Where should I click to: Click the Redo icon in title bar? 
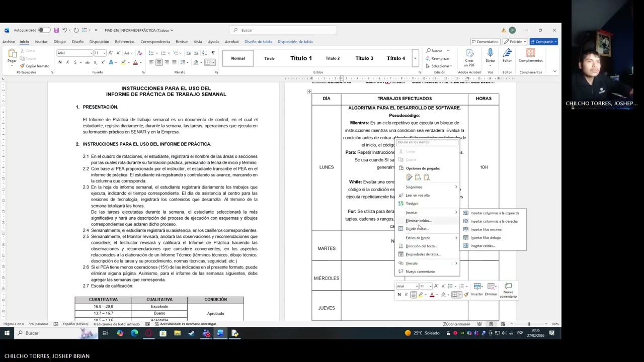coord(76,30)
